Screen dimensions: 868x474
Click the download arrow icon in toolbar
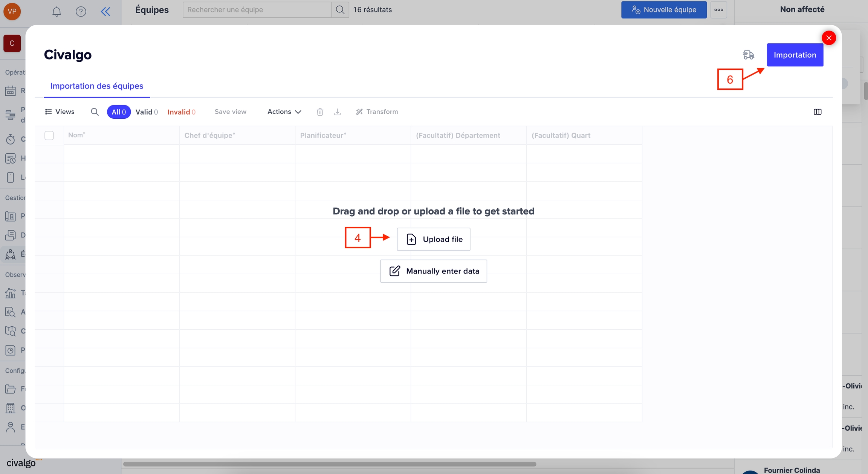coord(337,112)
